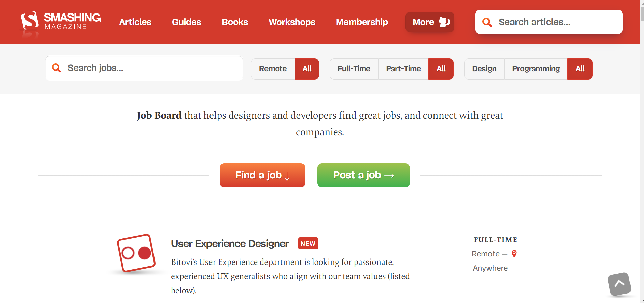Toggle the Remote filter
This screenshot has width=644, height=303.
273,69
